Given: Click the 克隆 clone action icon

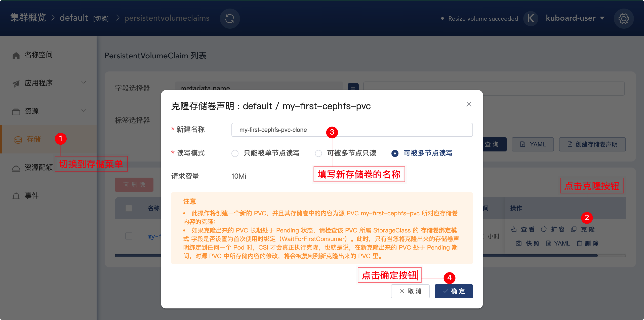Looking at the screenshot, I should click(x=574, y=229).
